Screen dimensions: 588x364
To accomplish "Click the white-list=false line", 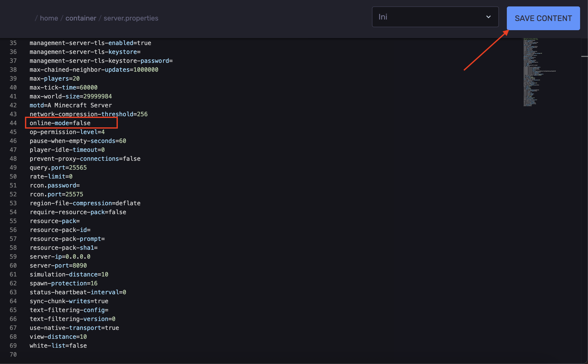I will [58, 345].
